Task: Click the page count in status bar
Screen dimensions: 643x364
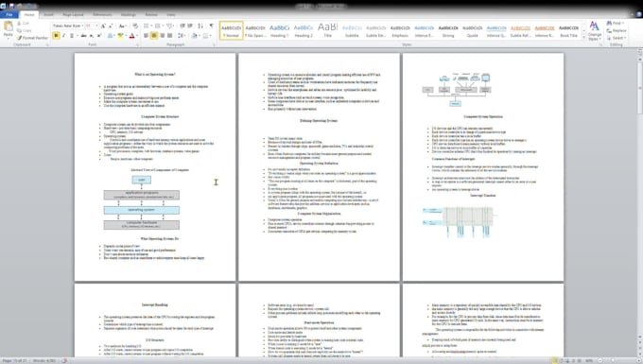Action: pyautogui.click(x=15, y=361)
